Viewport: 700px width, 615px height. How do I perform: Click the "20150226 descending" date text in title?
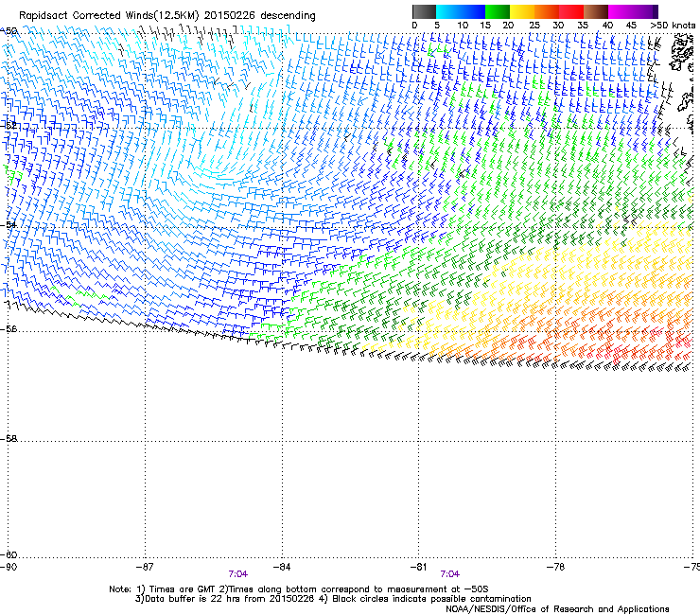tap(259, 16)
